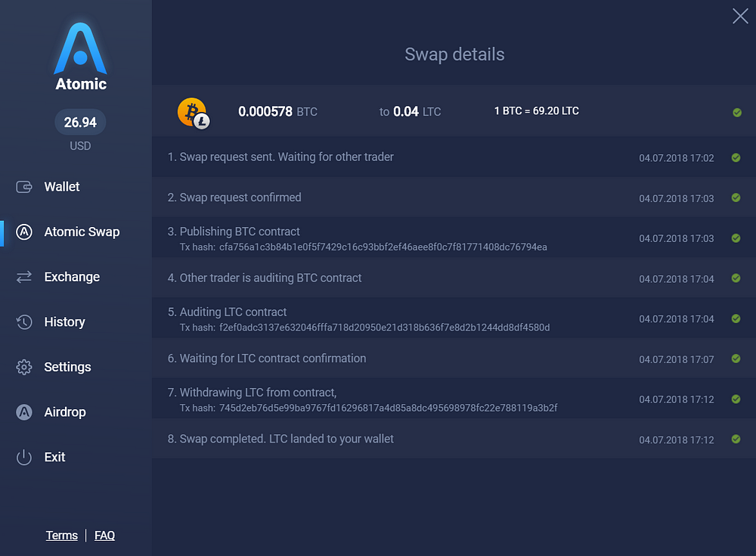The image size is (756, 556).
Task: Click the BTC to LTC coin pair icon
Action: [194, 113]
